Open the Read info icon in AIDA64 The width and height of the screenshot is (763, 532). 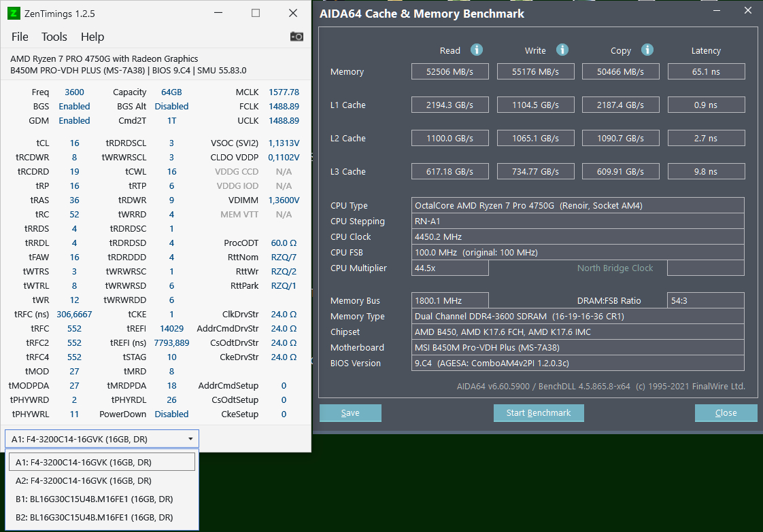(x=477, y=50)
